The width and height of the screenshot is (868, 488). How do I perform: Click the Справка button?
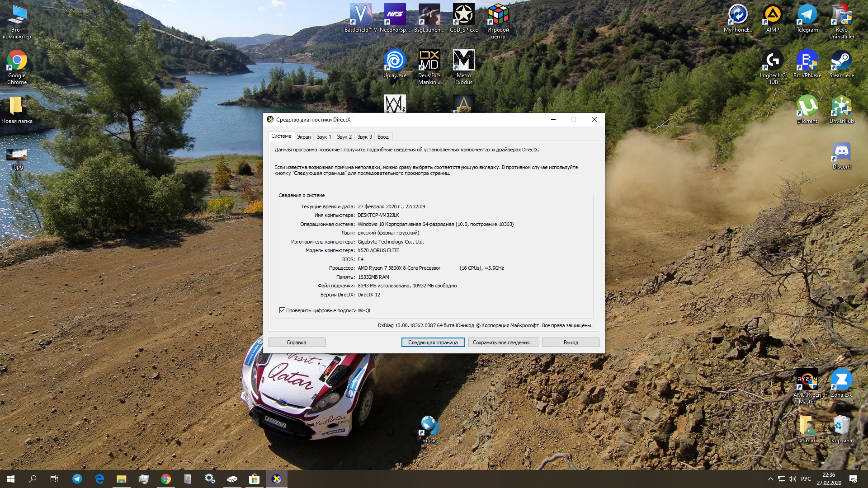pos(297,343)
